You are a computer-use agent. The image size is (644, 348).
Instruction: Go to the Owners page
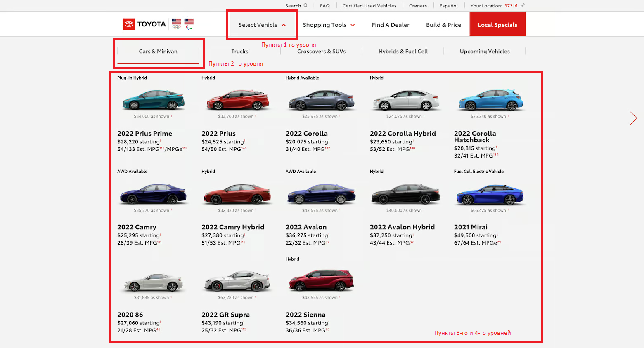(x=418, y=6)
